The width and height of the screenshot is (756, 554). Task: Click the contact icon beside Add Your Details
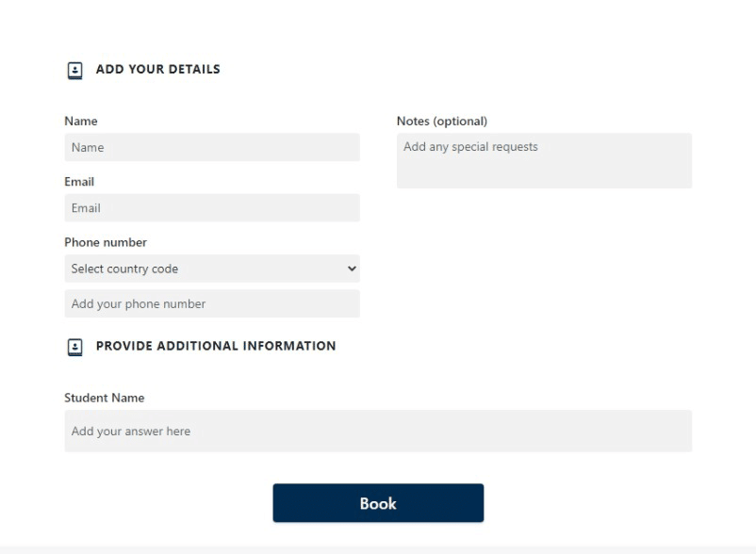pos(75,71)
